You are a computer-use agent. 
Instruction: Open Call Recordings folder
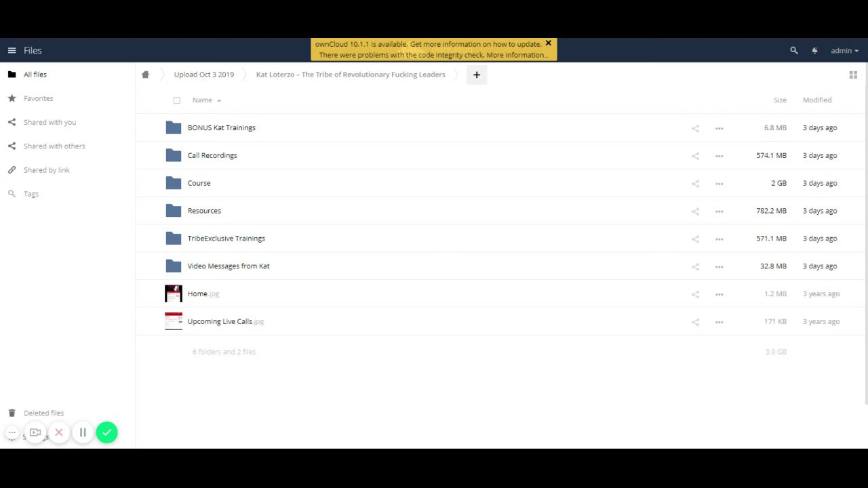(212, 155)
